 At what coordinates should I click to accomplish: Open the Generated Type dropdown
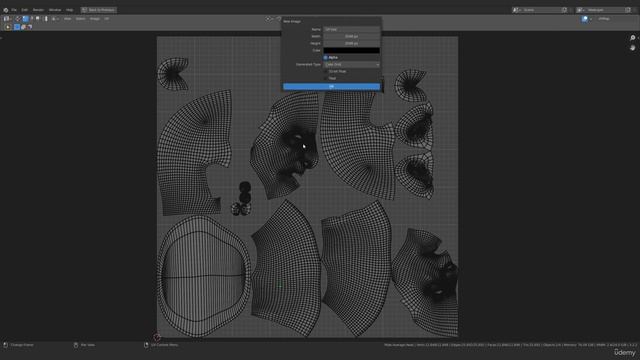click(351, 64)
